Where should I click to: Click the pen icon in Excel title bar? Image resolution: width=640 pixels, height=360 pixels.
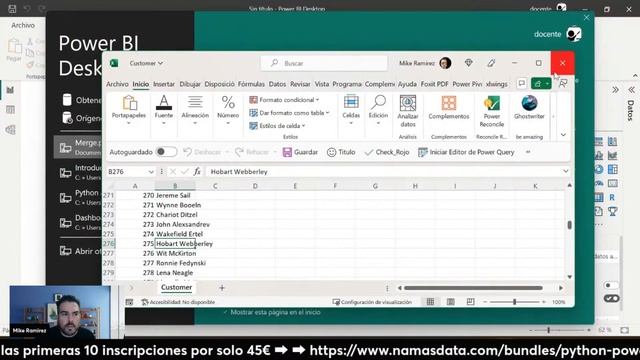tap(491, 63)
